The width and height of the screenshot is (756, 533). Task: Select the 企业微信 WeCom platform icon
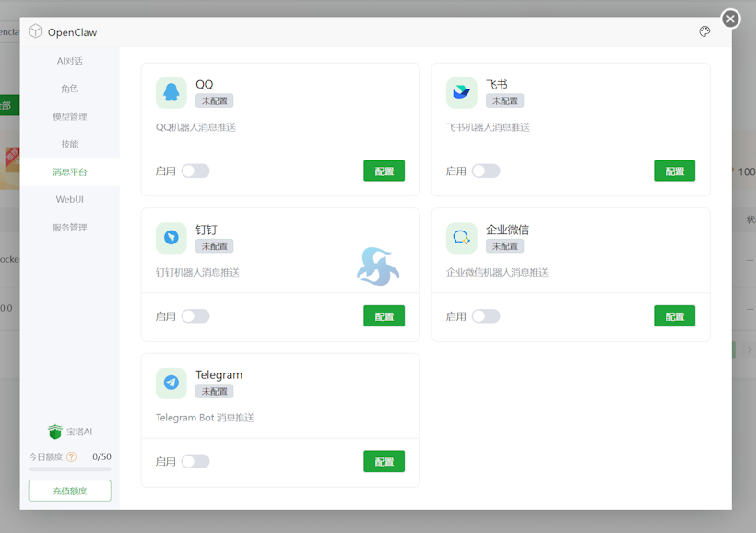(x=461, y=239)
